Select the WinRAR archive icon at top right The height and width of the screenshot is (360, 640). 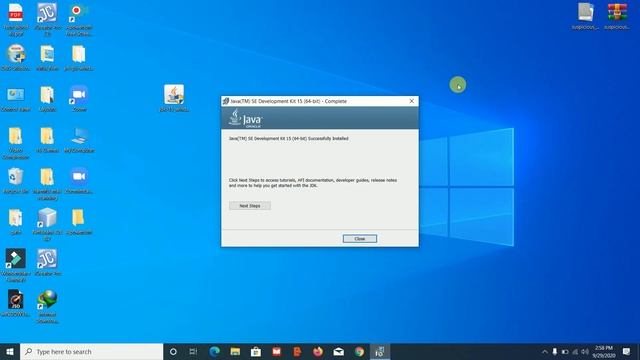617,16
